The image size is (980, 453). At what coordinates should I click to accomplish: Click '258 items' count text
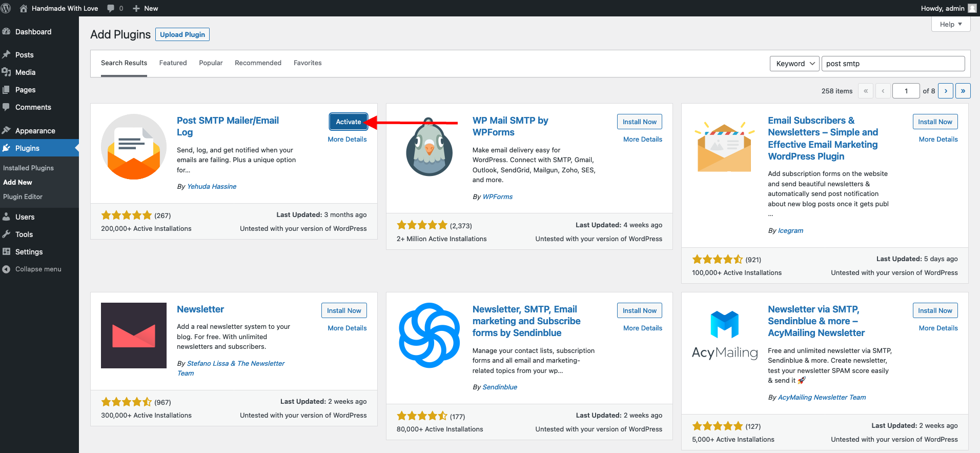836,91
